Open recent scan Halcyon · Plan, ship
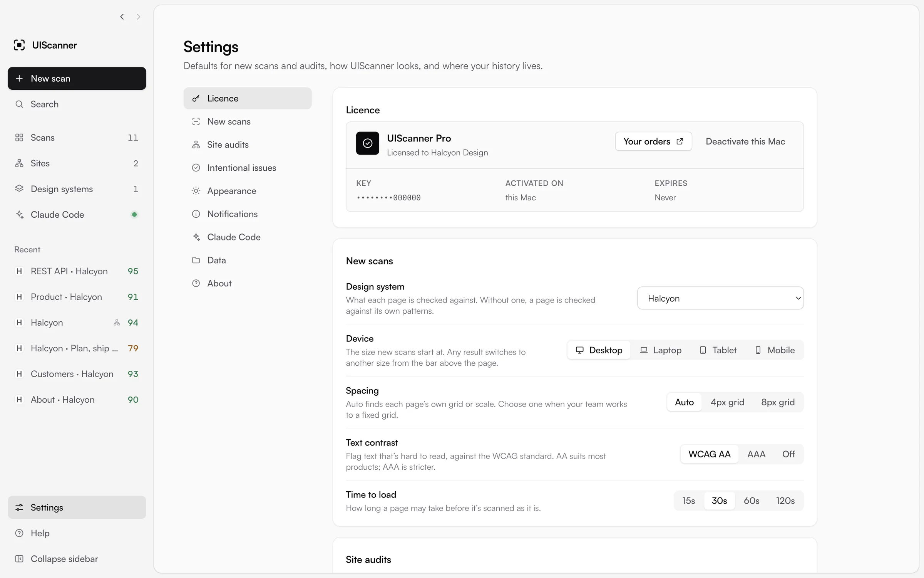Viewport: 924px width, 578px height. pyautogui.click(x=77, y=348)
